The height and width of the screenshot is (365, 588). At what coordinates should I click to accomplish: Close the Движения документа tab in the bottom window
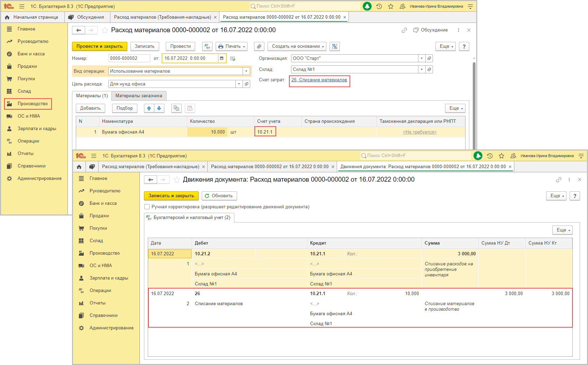[510, 167]
